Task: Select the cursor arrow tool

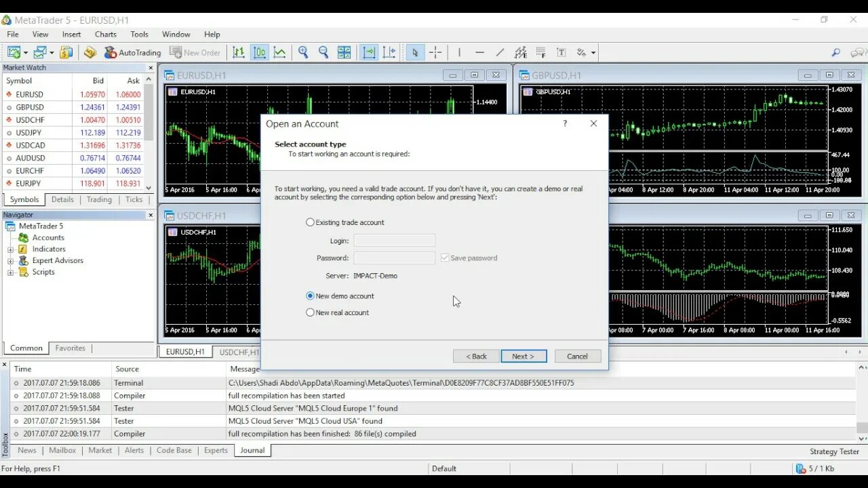Action: [x=415, y=52]
